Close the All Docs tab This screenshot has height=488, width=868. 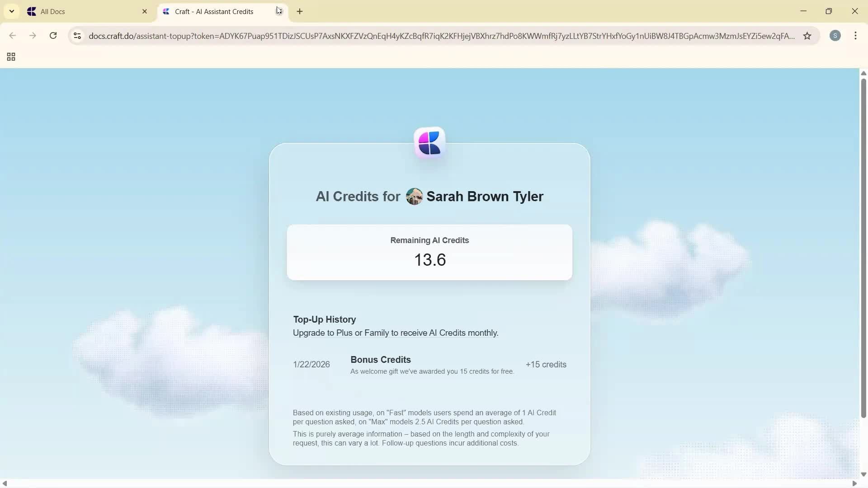click(x=145, y=11)
